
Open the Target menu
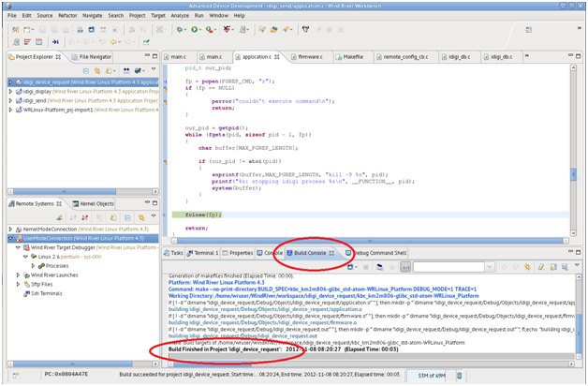pos(158,15)
